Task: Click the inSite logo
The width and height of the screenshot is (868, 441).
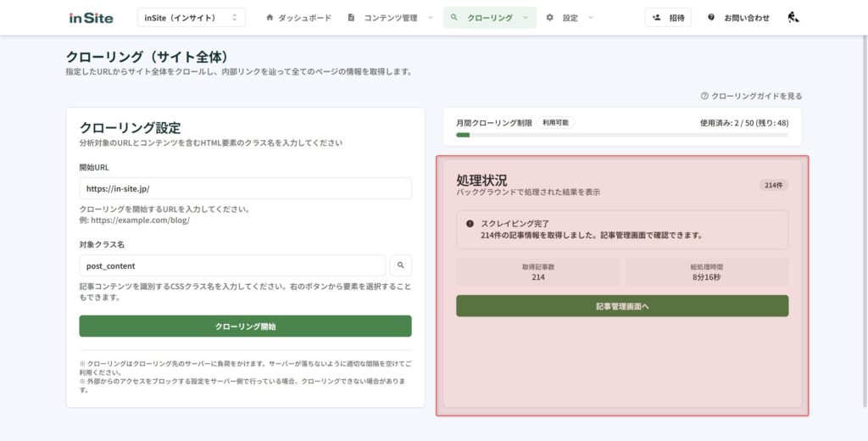Action: coord(91,18)
